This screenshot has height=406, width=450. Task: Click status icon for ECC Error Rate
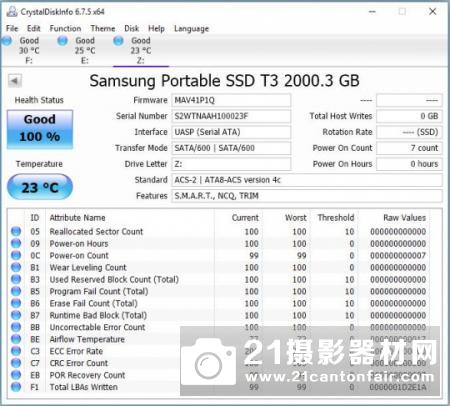click(x=16, y=351)
